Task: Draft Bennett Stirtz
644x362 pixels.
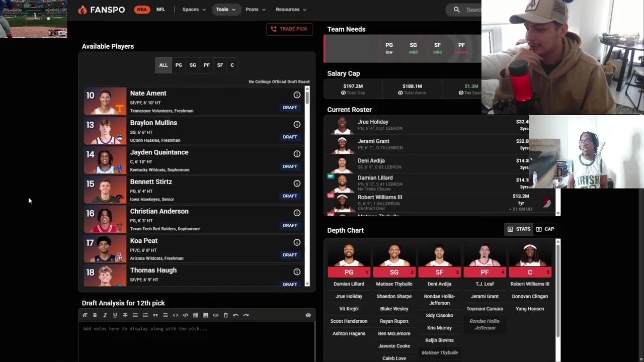Action: (290, 196)
